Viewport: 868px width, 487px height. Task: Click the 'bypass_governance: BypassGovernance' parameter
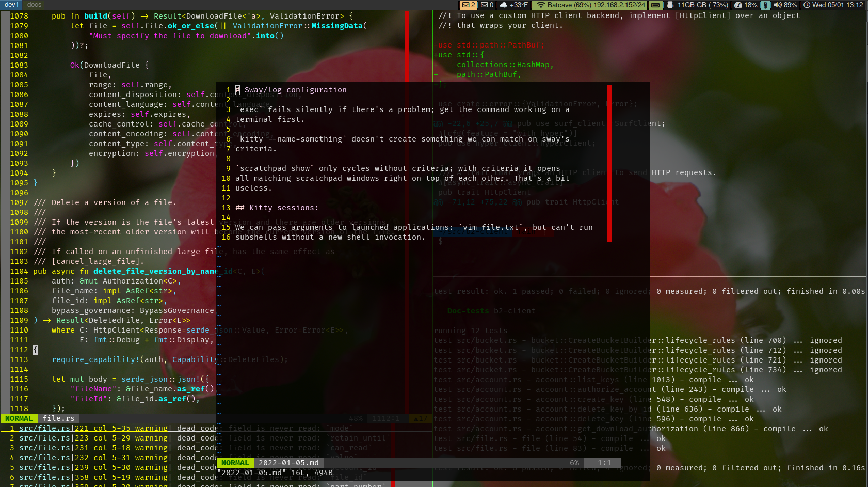click(x=133, y=310)
